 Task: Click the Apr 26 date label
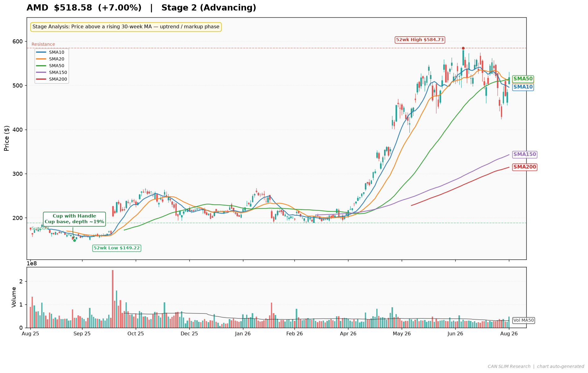pos(348,334)
